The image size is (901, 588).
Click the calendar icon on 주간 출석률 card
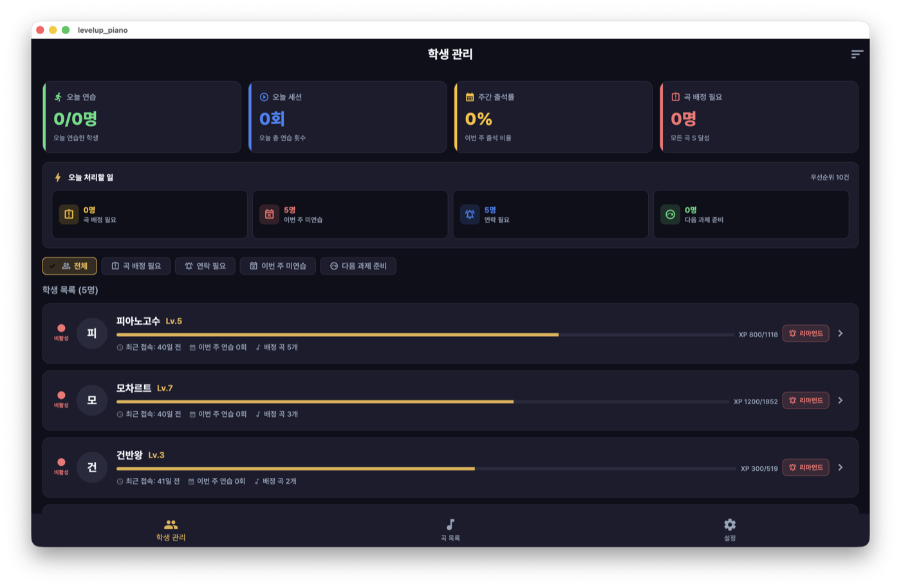470,97
